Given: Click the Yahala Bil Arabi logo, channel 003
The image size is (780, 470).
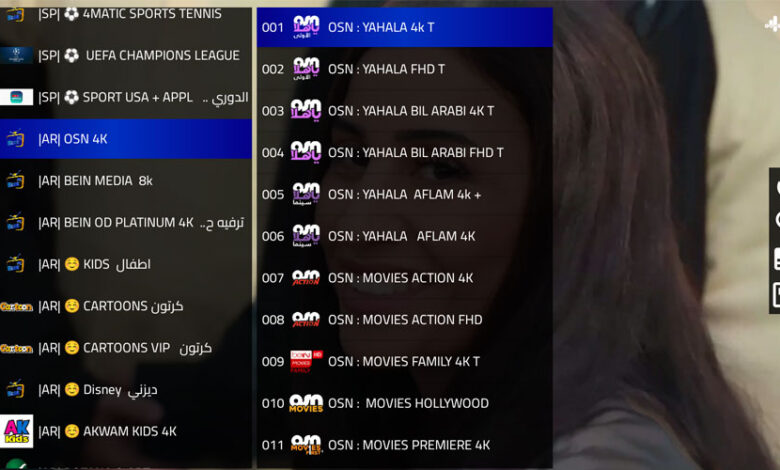Looking at the screenshot, I should click(306, 110).
